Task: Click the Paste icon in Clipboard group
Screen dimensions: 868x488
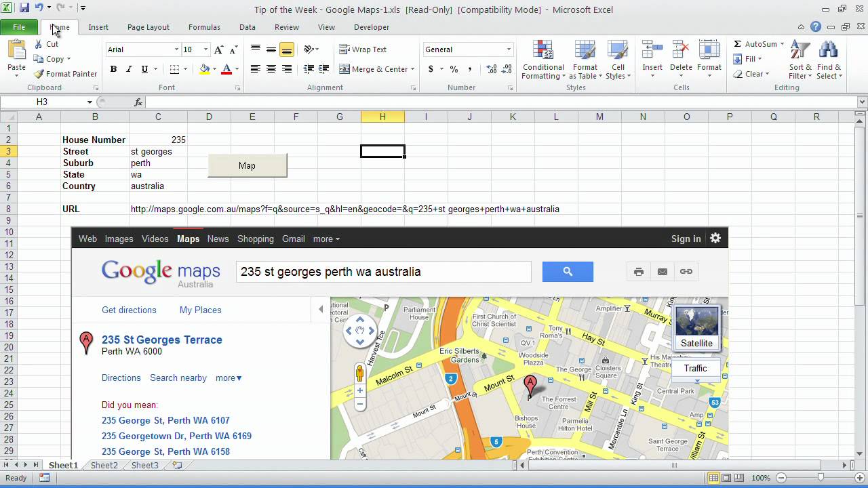Action: 16,51
